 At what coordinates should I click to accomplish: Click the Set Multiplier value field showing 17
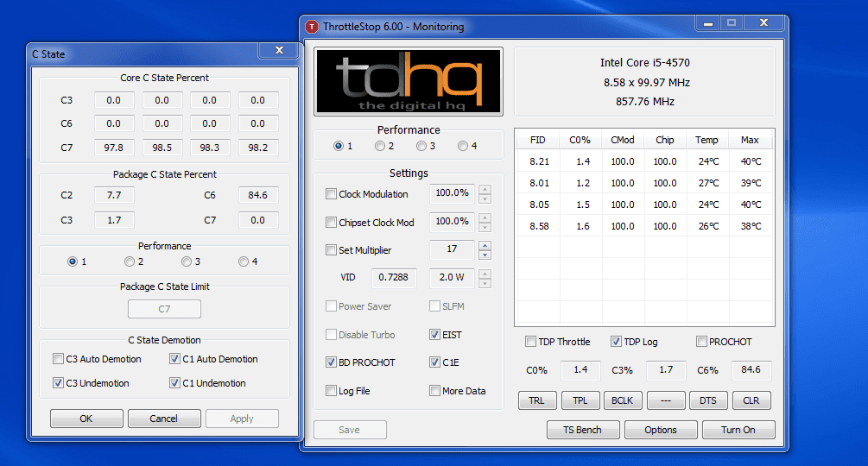click(x=453, y=249)
